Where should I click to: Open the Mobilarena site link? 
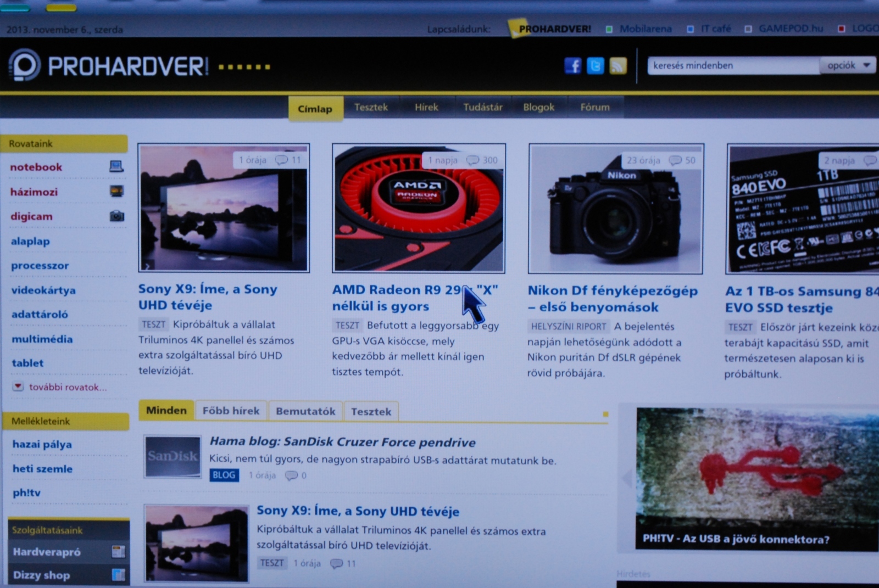click(646, 29)
